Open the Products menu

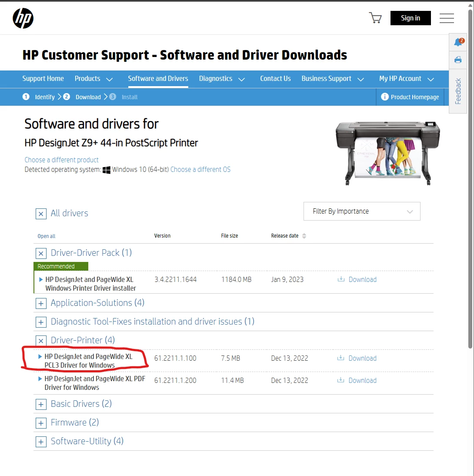tap(94, 79)
